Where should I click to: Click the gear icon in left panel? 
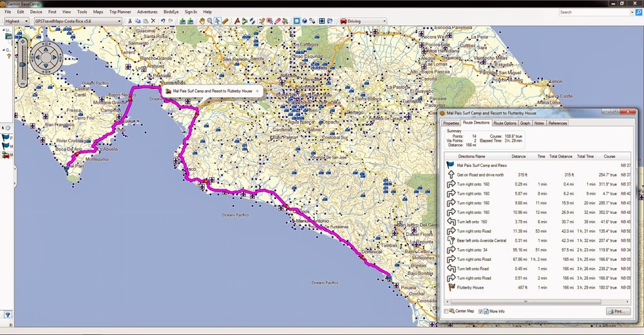(7, 128)
